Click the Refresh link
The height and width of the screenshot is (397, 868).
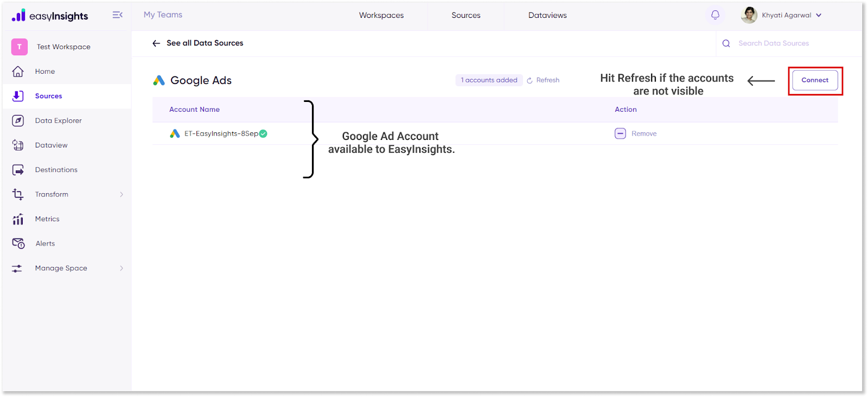(x=547, y=80)
